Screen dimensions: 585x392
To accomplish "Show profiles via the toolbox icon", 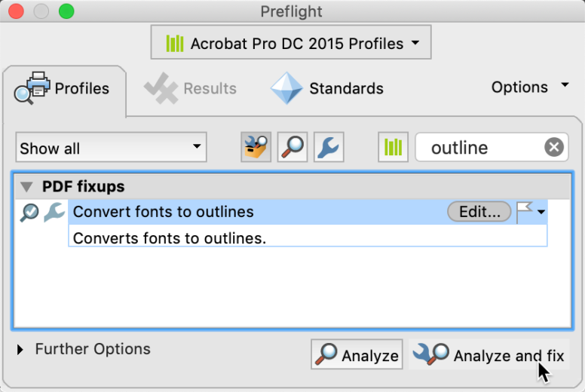I will click(x=256, y=147).
